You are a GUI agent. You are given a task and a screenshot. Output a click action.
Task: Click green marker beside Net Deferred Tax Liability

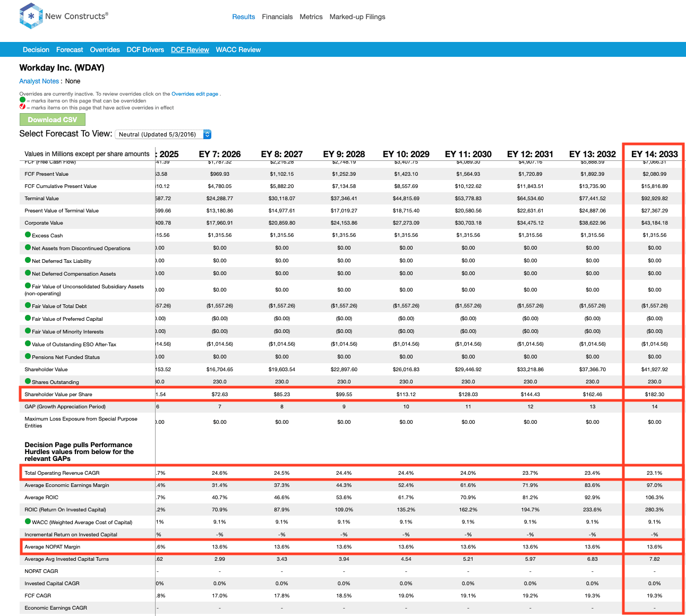(28, 260)
